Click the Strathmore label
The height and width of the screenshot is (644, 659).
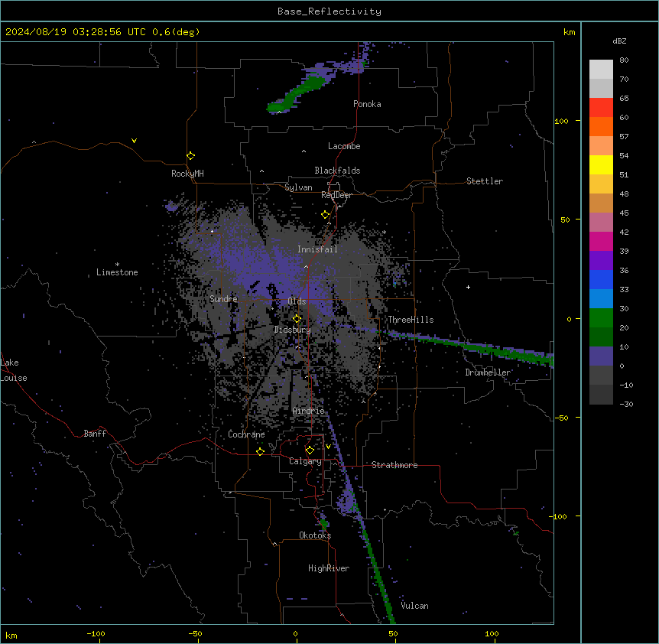(x=394, y=465)
